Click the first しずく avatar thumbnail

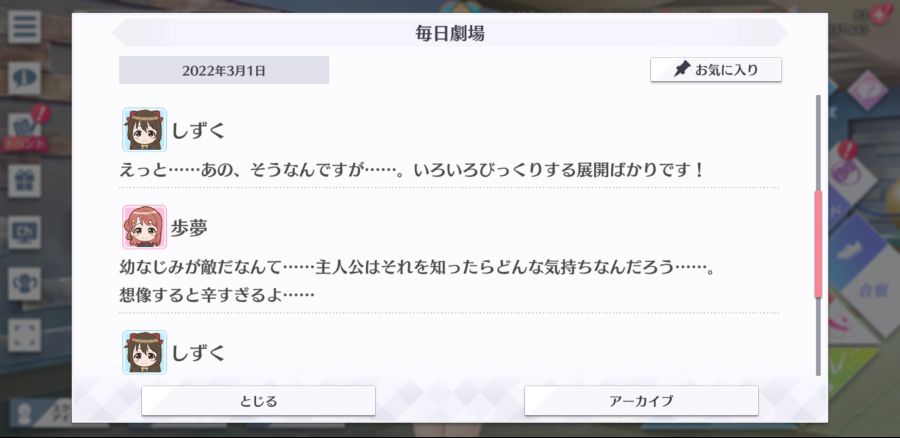pyautogui.click(x=145, y=129)
